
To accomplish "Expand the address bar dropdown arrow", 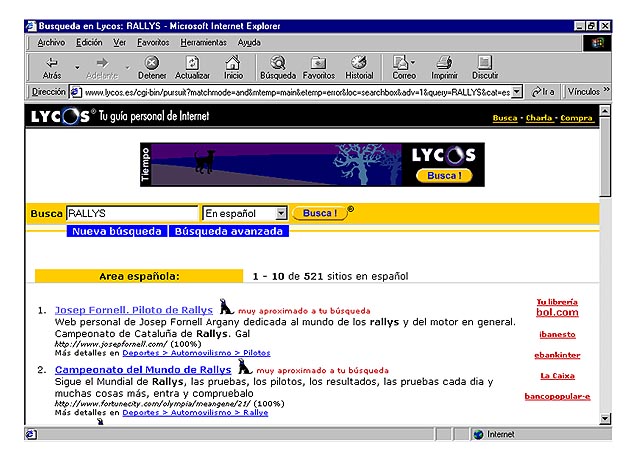I will (517, 92).
